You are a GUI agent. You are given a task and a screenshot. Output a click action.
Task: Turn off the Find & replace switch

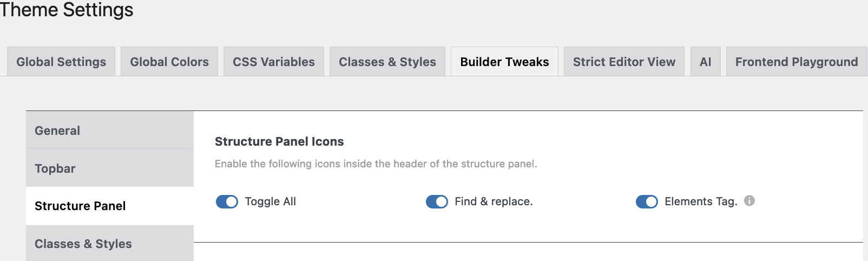[x=437, y=202]
